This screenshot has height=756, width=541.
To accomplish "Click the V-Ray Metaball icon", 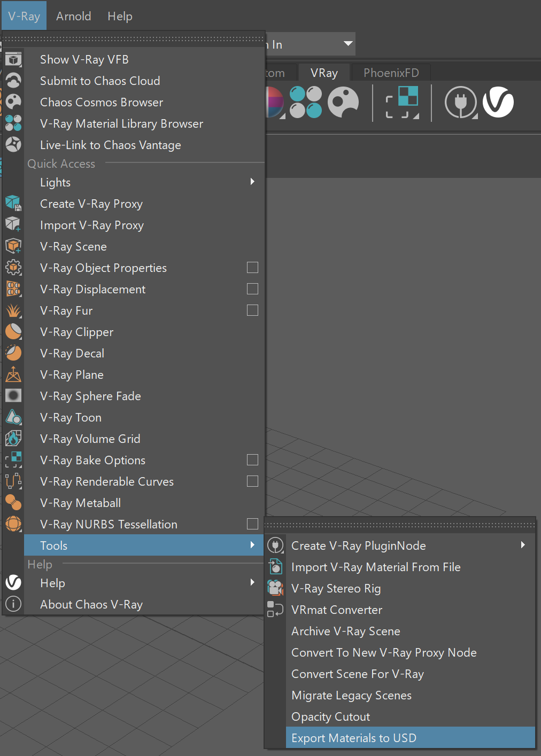I will coord(13,503).
